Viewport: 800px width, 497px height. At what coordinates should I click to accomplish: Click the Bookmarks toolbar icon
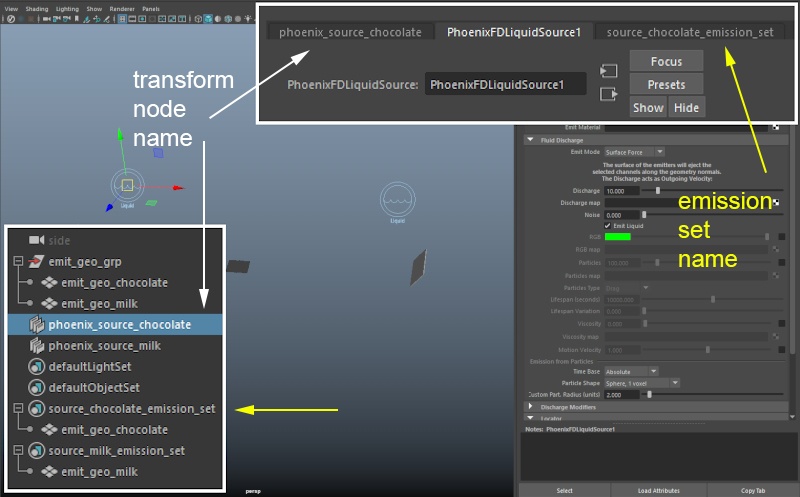click(77, 19)
